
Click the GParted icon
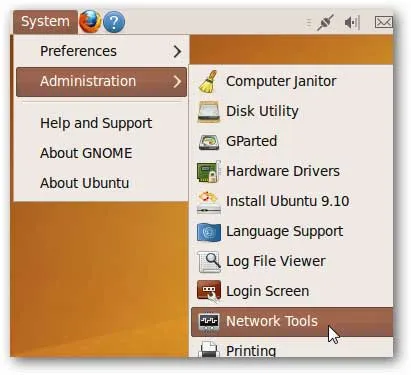pyautogui.click(x=209, y=142)
